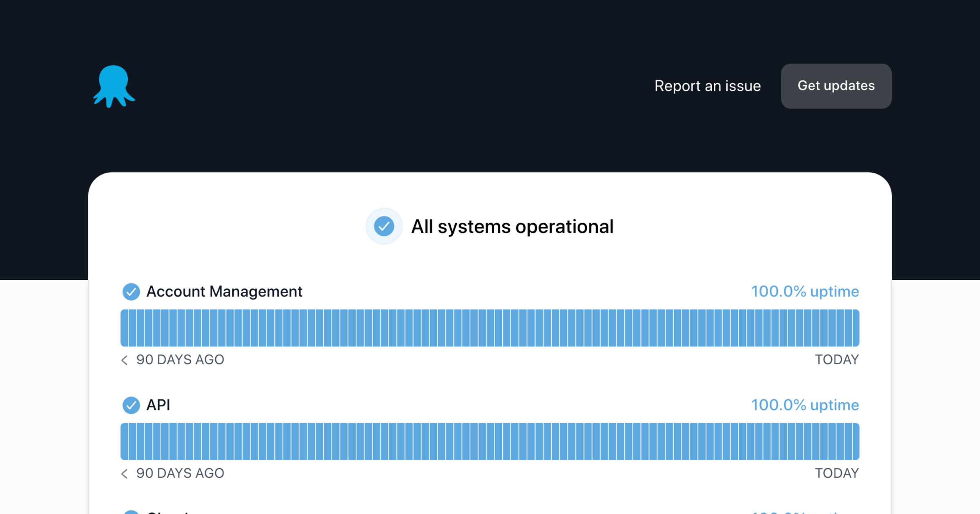
Task: Click the Report an issue link
Action: tap(707, 86)
